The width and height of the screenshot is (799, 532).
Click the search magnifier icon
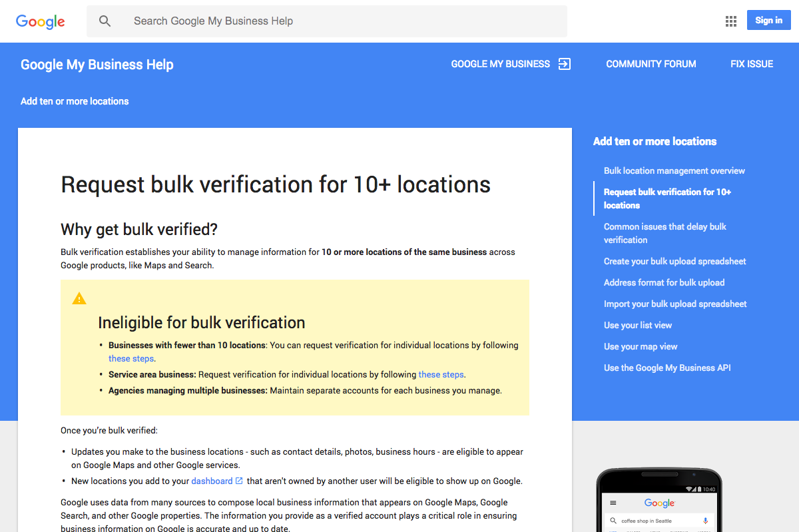[x=105, y=21]
